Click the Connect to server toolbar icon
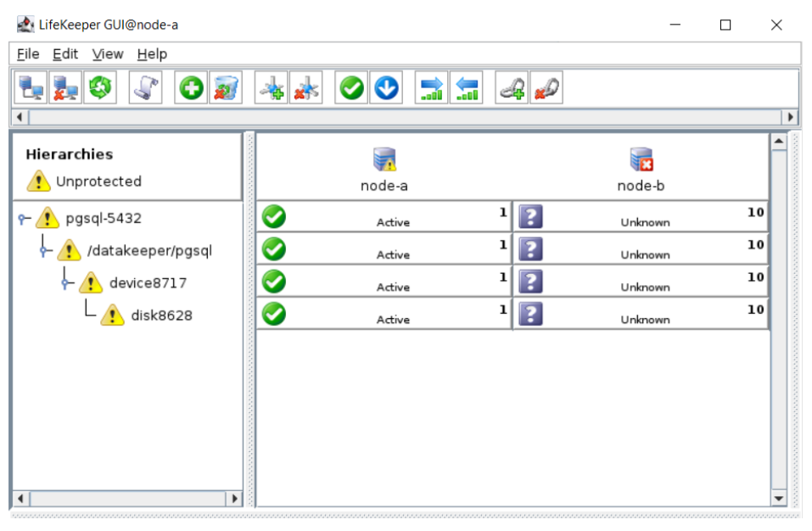The image size is (812, 531). [31, 87]
